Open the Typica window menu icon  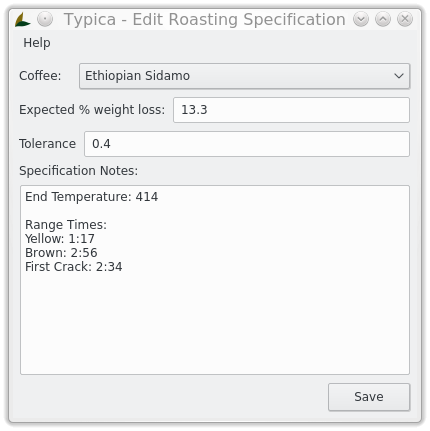pos(23,19)
